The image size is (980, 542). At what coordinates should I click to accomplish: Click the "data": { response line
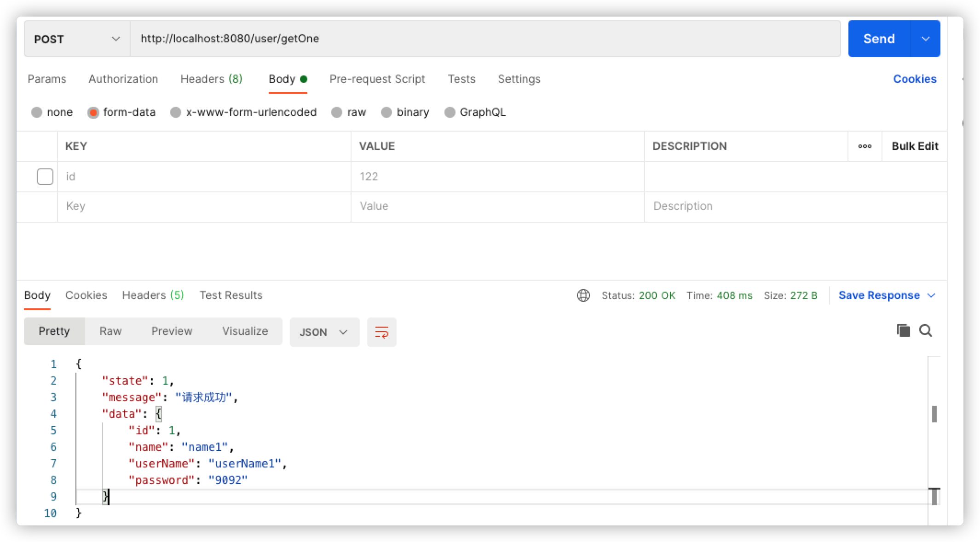pyautogui.click(x=132, y=414)
